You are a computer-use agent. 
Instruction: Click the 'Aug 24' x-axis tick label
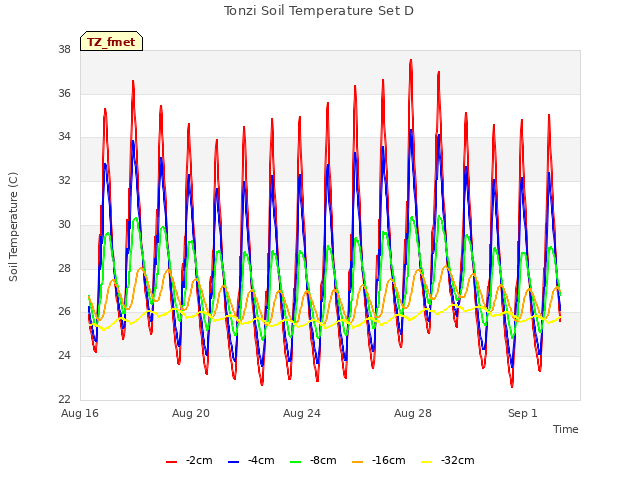click(x=302, y=413)
